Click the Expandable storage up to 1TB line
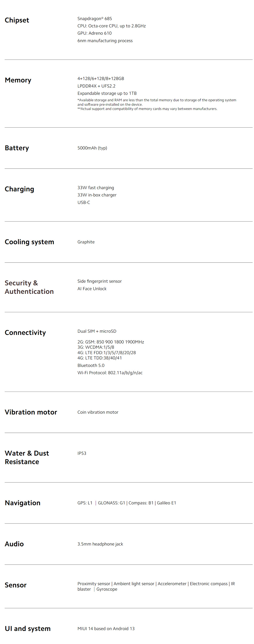Screen dimensions: 254x644 [x=107, y=93]
